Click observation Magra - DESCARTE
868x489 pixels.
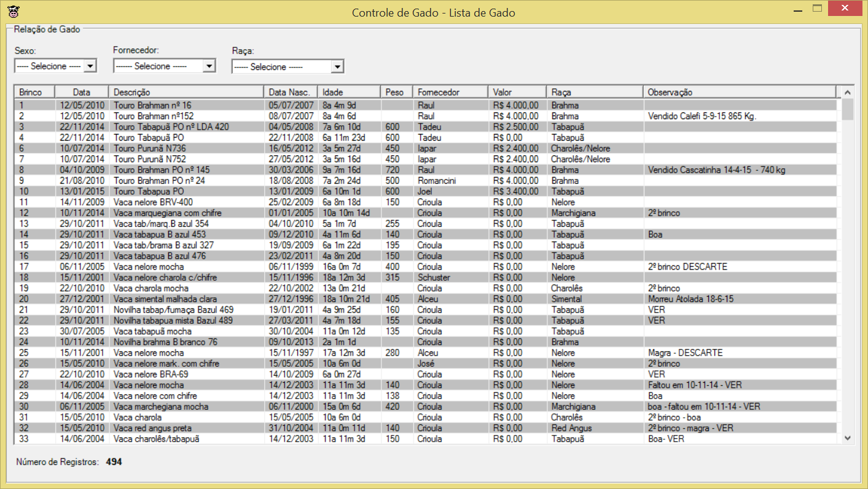pyautogui.click(x=686, y=353)
